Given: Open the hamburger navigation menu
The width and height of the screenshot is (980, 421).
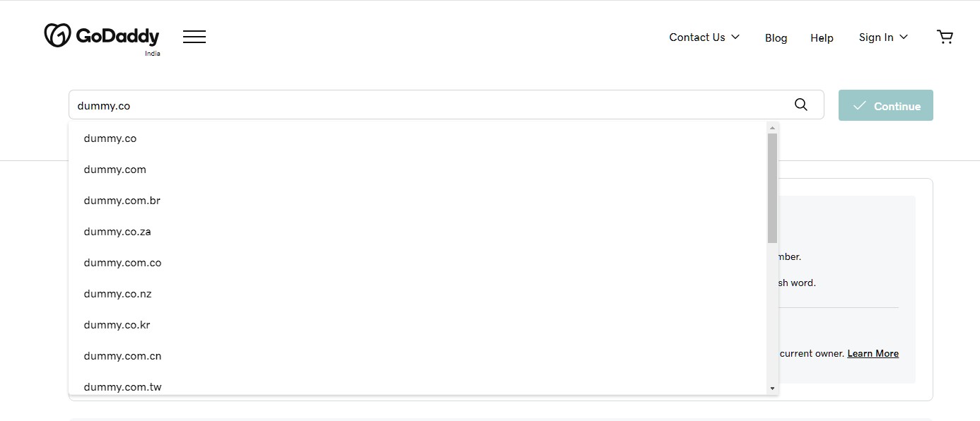Looking at the screenshot, I should (x=194, y=37).
